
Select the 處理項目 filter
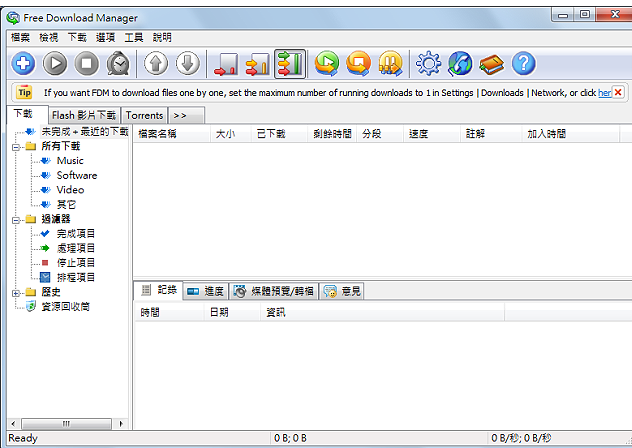click(x=76, y=248)
